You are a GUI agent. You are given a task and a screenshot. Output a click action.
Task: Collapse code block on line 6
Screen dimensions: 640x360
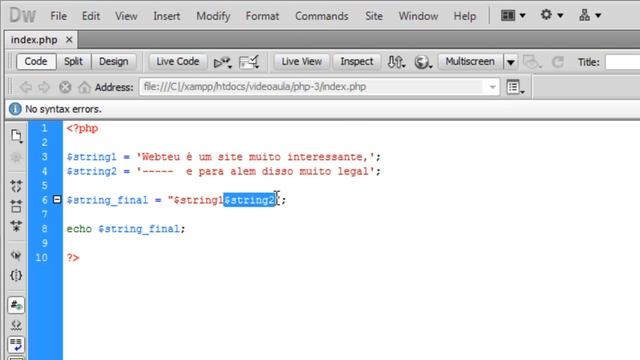coord(57,200)
